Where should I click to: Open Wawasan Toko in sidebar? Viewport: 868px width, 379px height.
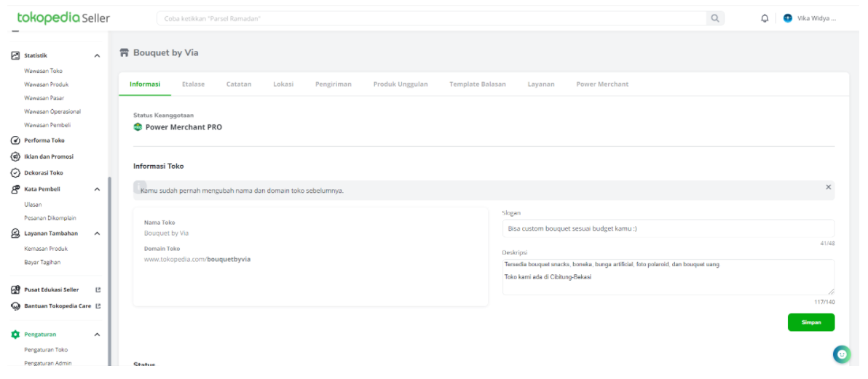point(44,71)
